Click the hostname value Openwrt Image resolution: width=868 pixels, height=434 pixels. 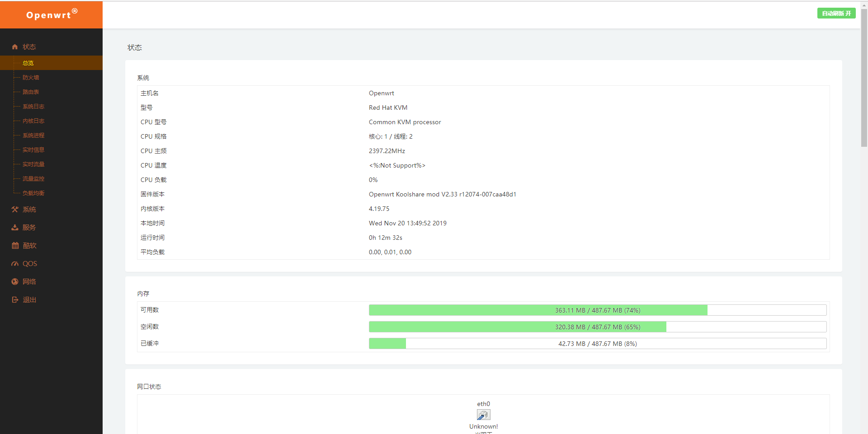tap(381, 93)
